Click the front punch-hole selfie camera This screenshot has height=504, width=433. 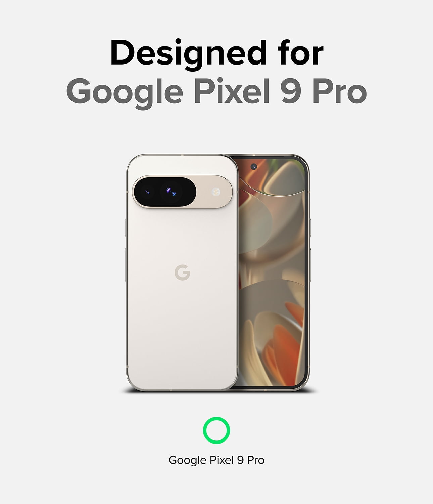(x=253, y=166)
